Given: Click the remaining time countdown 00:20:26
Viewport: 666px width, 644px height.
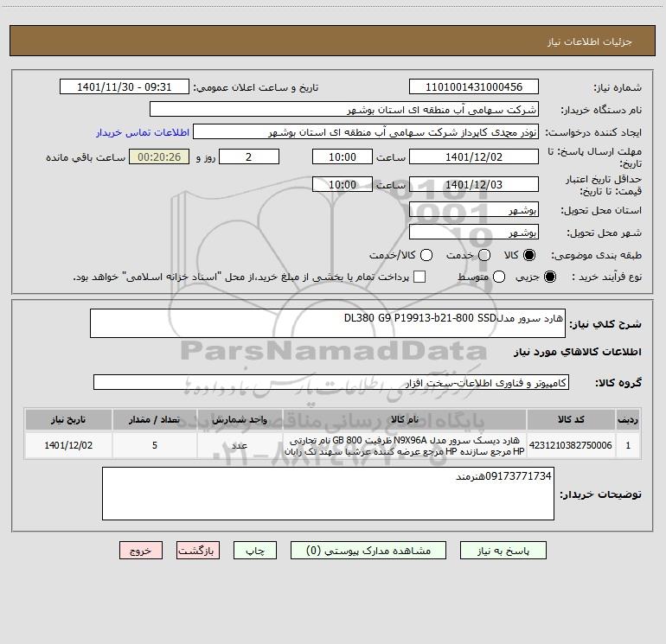Looking at the screenshot, I should coord(159,156).
